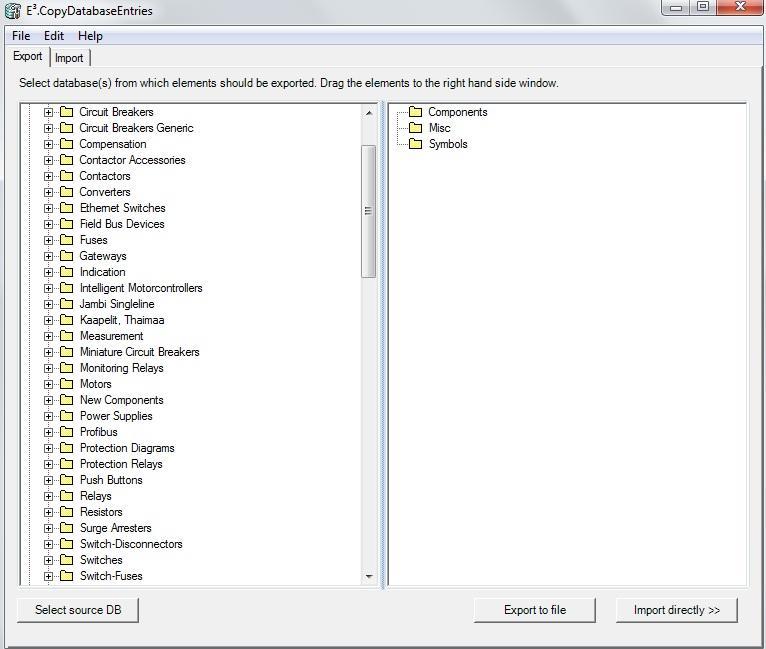This screenshot has width=766, height=649.
Task: Switch to the Export tab
Action: tap(28, 57)
